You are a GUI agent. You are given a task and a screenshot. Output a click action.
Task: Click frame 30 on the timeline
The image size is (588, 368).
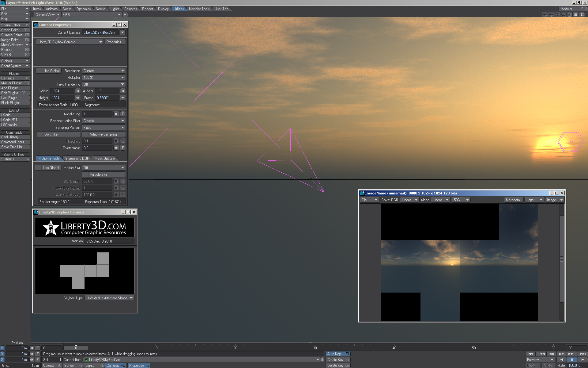pyautogui.click(x=315, y=348)
